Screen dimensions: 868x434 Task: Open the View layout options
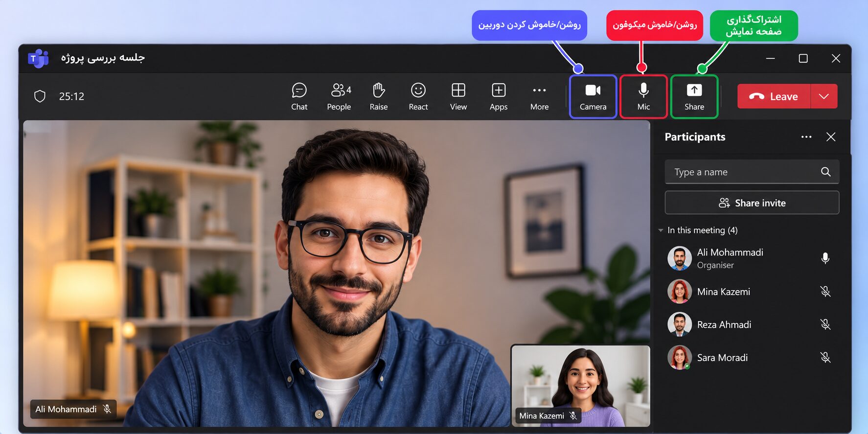pyautogui.click(x=458, y=96)
